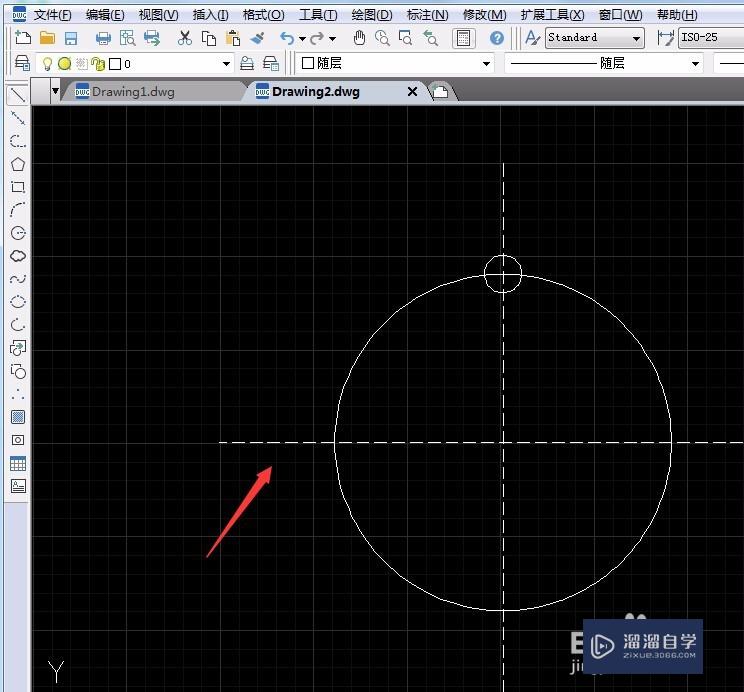Close the Drawing2.dwg tab
744x692 pixels.
(x=412, y=92)
